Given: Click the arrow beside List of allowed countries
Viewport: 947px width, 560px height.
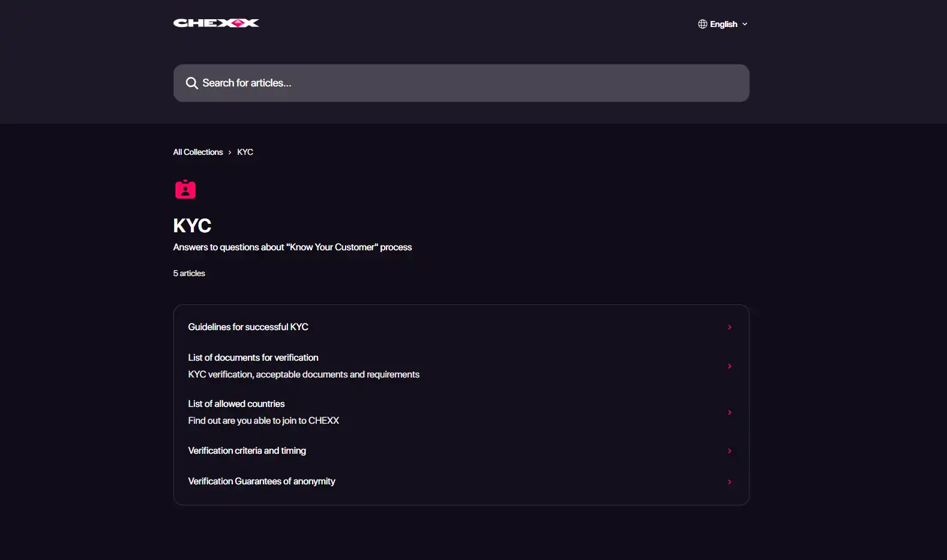Looking at the screenshot, I should pos(730,412).
